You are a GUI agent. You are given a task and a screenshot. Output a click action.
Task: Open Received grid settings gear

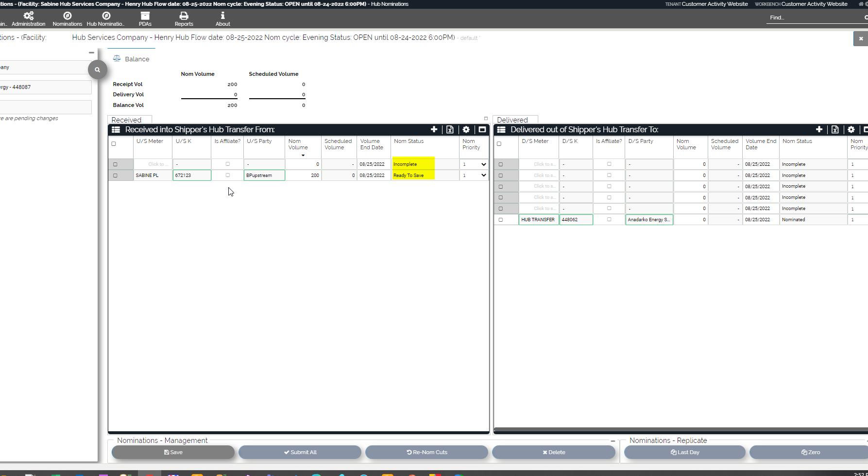[x=466, y=129]
